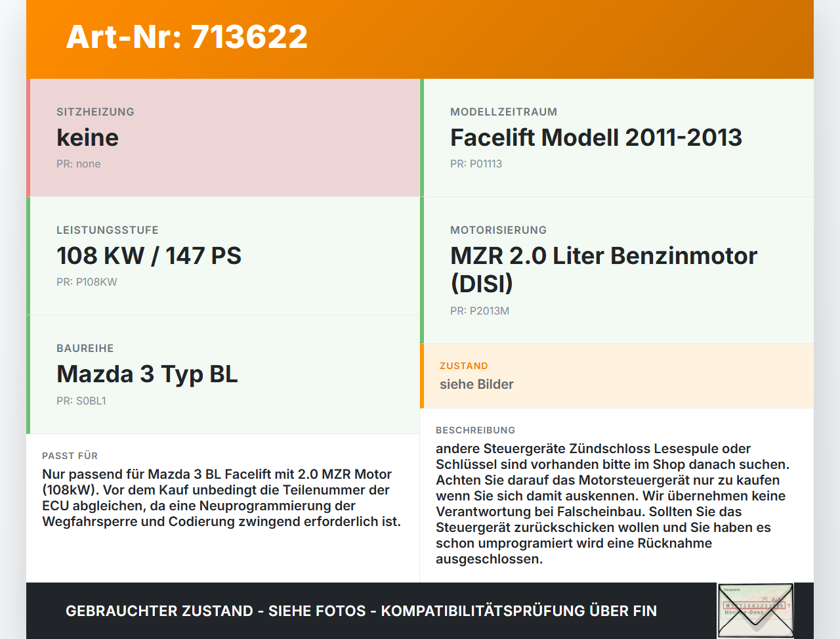Click the MZR 2.0 Liter Benzinmotor text
Screen dimensions: 840x639
click(604, 256)
